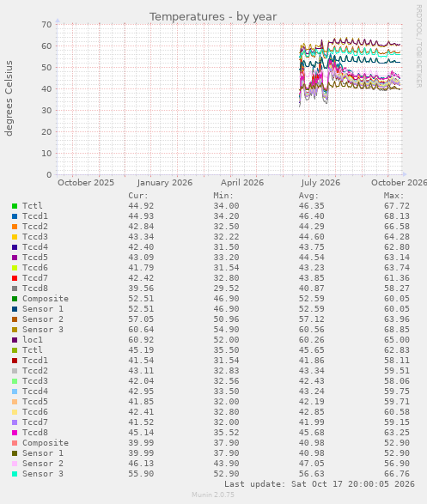Click the 'July 2026' x-axis label

coord(320,183)
